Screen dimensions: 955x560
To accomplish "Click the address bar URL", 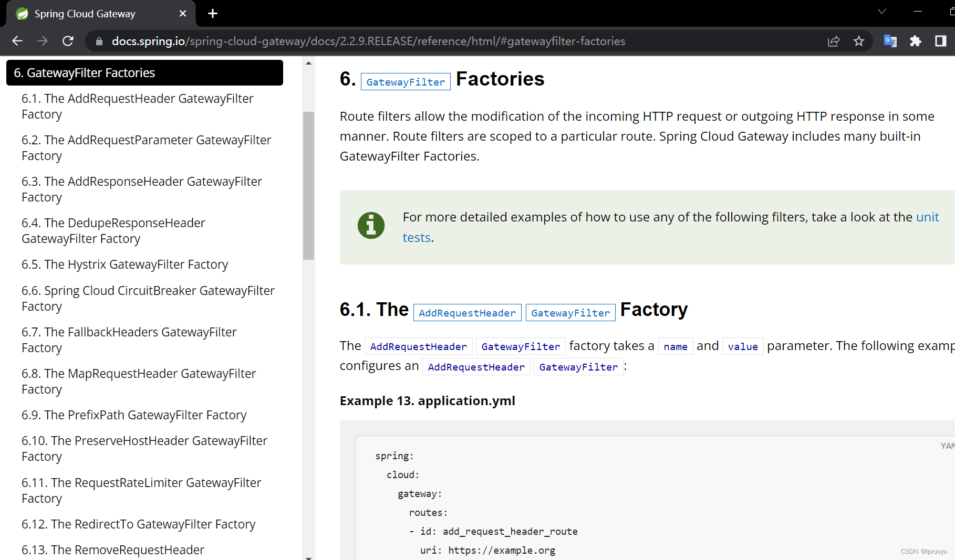I will (368, 41).
